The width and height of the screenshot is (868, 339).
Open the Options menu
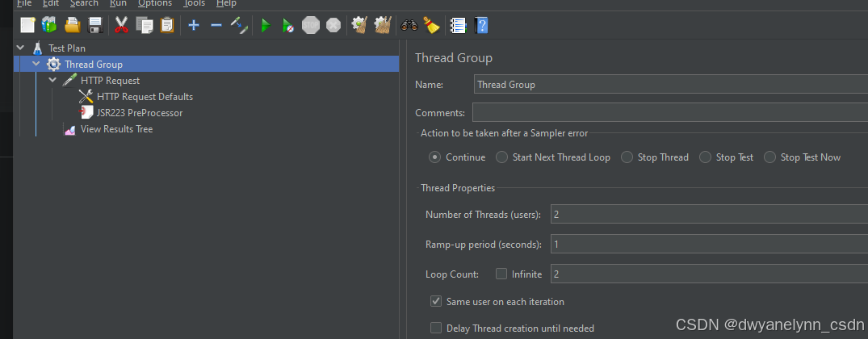tap(155, 3)
